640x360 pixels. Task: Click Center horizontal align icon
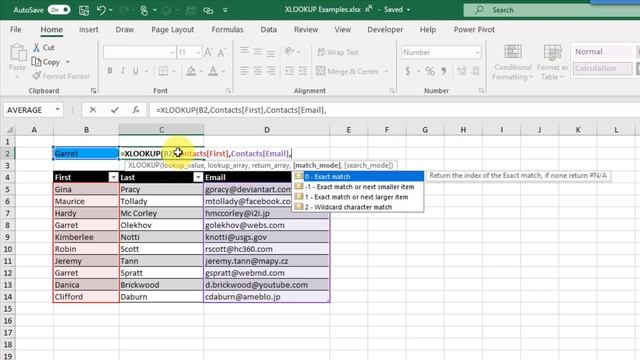point(258,71)
